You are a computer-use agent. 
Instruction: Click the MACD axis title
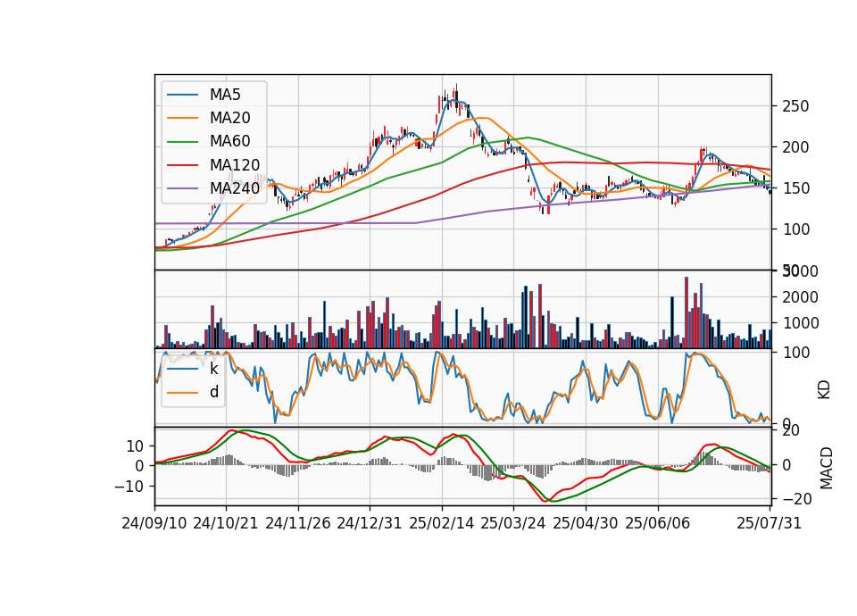[827, 469]
